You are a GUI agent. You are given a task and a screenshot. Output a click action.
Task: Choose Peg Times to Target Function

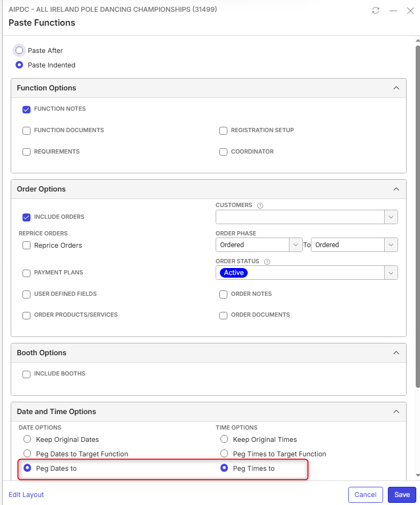coord(224,454)
